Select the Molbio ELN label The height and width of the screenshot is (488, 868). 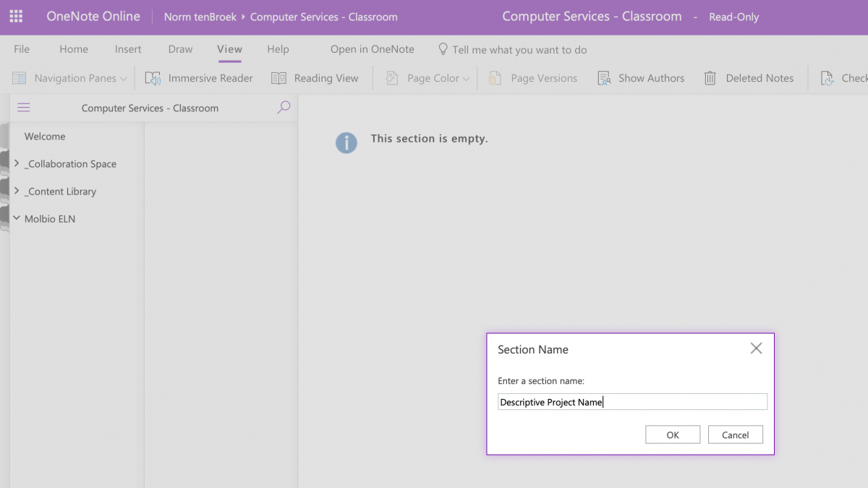(x=50, y=218)
